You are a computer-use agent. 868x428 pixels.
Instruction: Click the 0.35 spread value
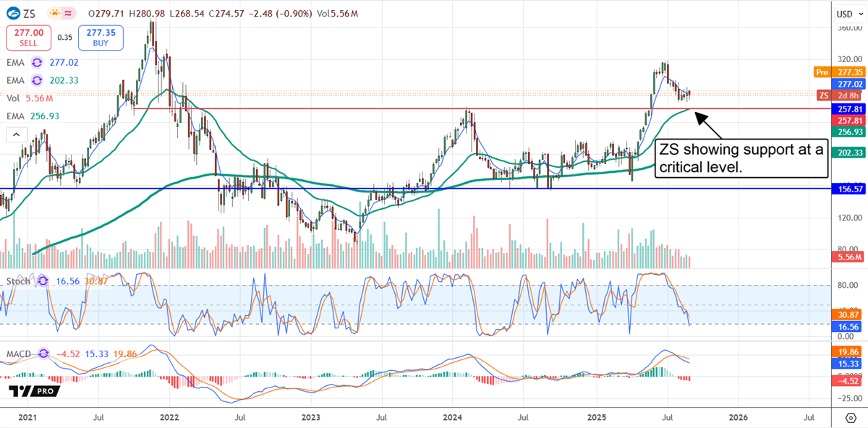click(64, 38)
